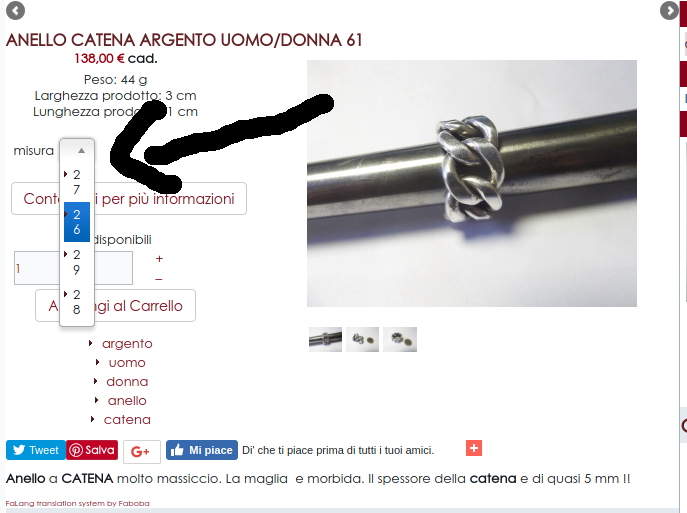Viewport: 687px width, 513px height.
Task: Open the argento tag link
Action: [127, 343]
